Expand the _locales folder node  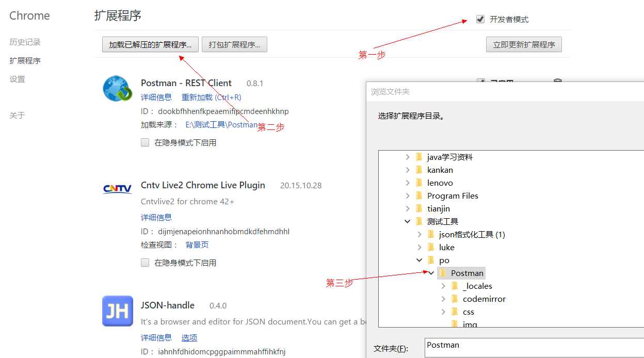pyautogui.click(x=443, y=286)
